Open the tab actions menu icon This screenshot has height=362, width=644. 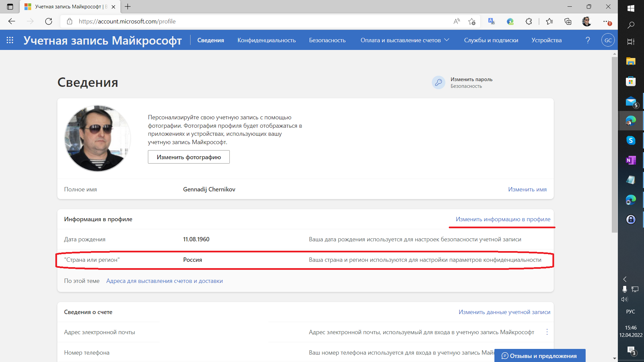point(10,7)
